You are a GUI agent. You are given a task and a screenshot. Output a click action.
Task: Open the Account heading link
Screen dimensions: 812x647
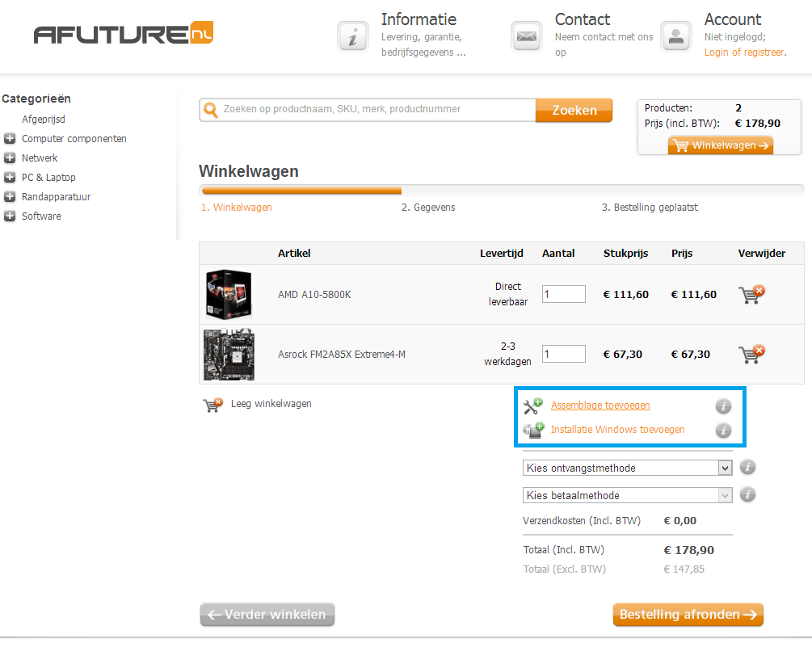pos(733,19)
